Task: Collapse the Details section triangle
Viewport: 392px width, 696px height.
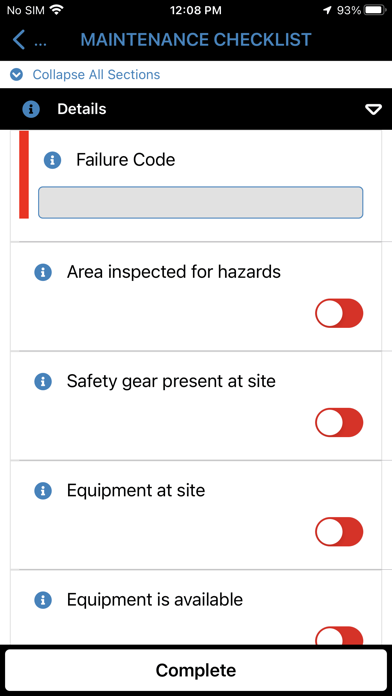Action: [x=373, y=110]
